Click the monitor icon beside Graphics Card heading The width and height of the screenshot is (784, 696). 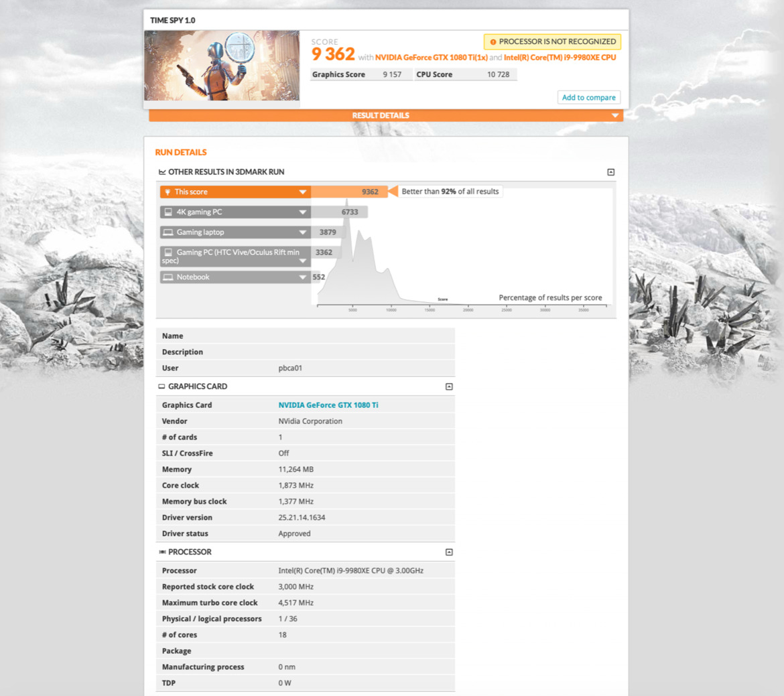pyautogui.click(x=161, y=387)
